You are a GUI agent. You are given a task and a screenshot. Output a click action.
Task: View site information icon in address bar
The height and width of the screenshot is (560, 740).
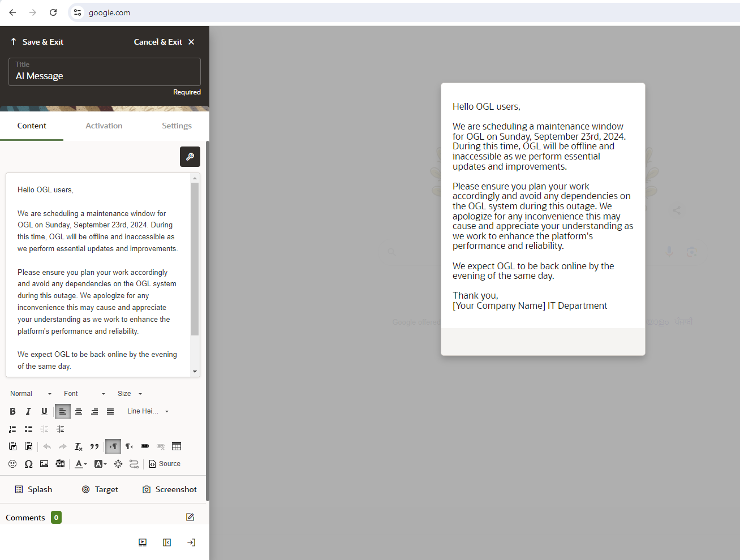point(78,12)
